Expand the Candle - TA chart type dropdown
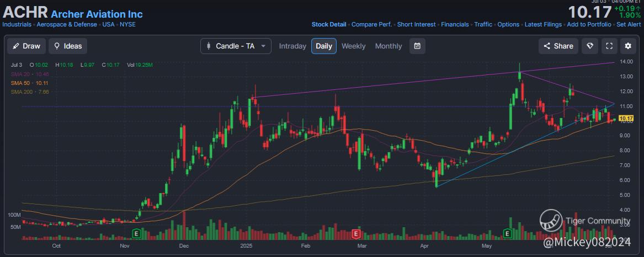Screen dimensions: 644x257 click(236, 46)
